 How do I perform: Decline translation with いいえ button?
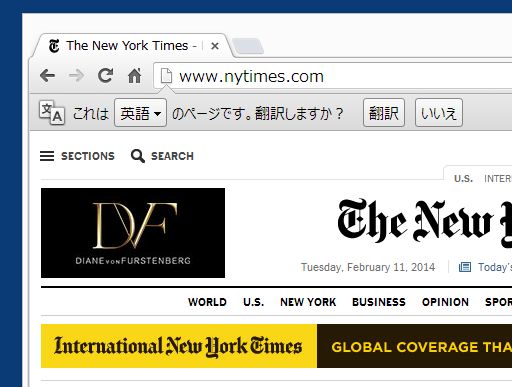439,113
